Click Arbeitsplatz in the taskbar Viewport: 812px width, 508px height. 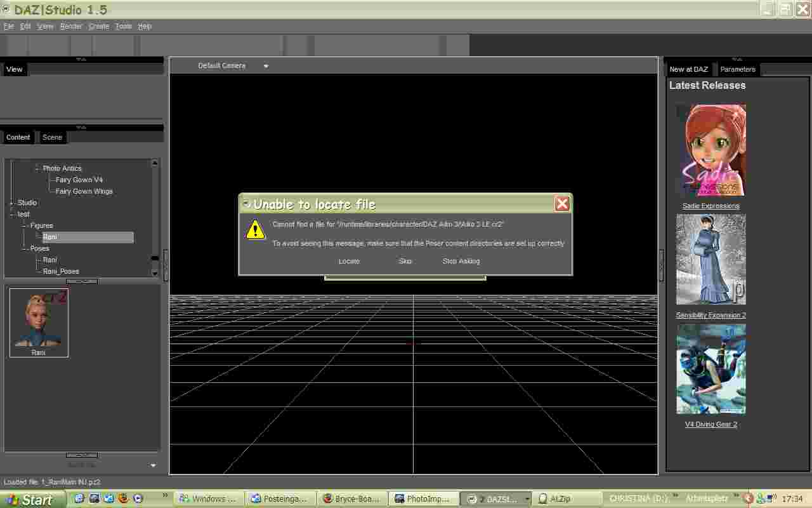click(707, 499)
